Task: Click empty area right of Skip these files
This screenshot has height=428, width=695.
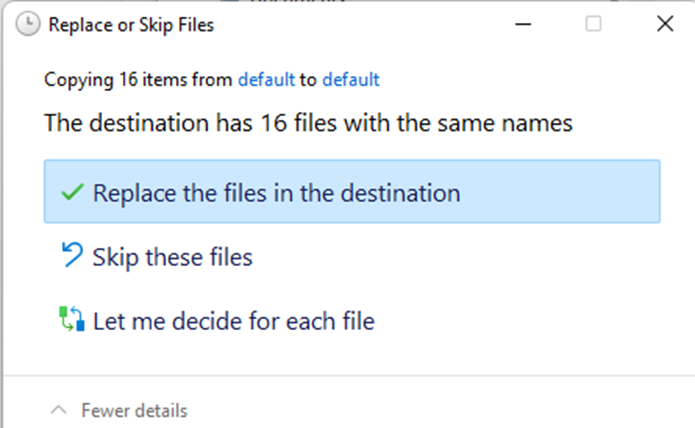Action: pyautogui.click(x=457, y=257)
